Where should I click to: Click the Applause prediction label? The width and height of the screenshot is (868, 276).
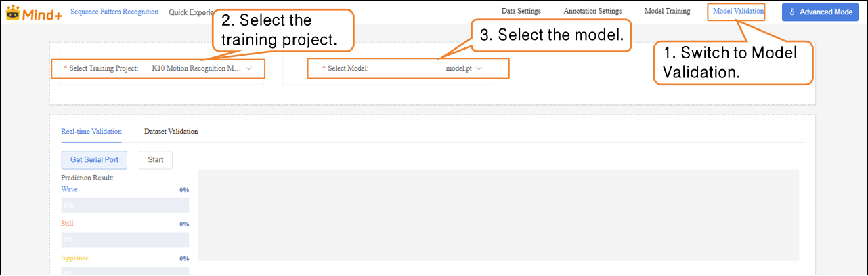click(x=74, y=258)
